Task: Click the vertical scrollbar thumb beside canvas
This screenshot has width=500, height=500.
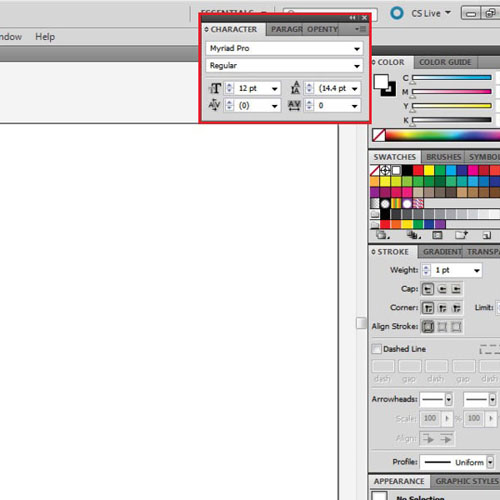Action: [361, 323]
